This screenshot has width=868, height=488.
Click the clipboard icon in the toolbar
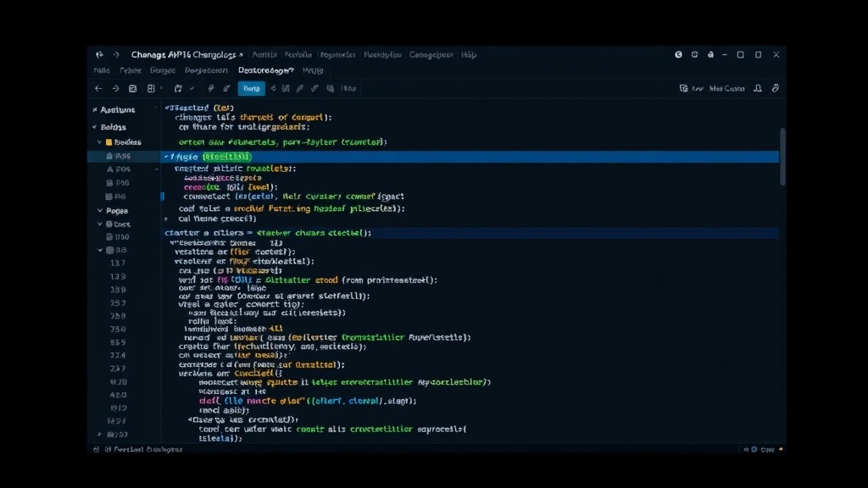178,88
